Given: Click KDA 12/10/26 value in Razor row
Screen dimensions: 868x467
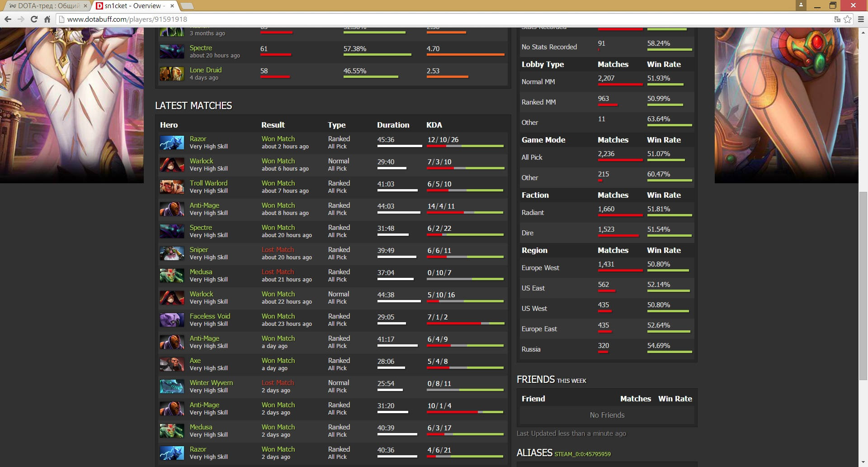Looking at the screenshot, I should tap(443, 140).
